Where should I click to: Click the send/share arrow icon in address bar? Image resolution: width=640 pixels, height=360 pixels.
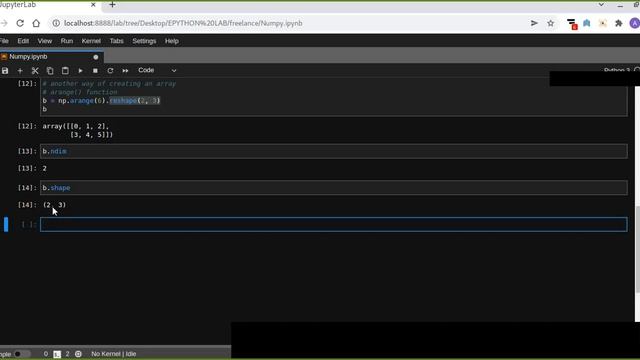coord(534,23)
